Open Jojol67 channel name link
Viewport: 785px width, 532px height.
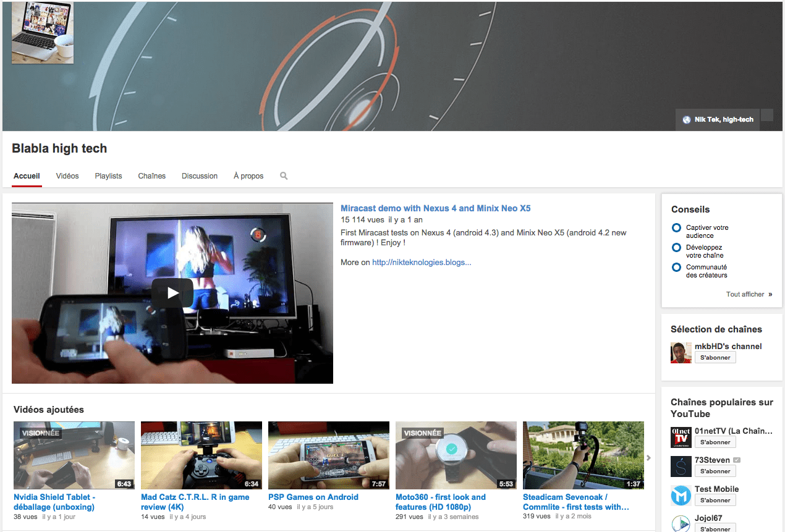click(708, 518)
